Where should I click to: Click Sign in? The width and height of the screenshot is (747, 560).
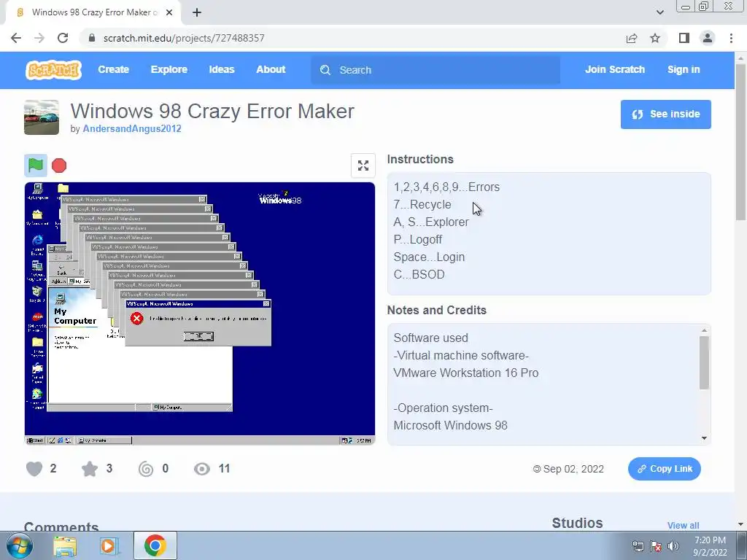tap(684, 69)
